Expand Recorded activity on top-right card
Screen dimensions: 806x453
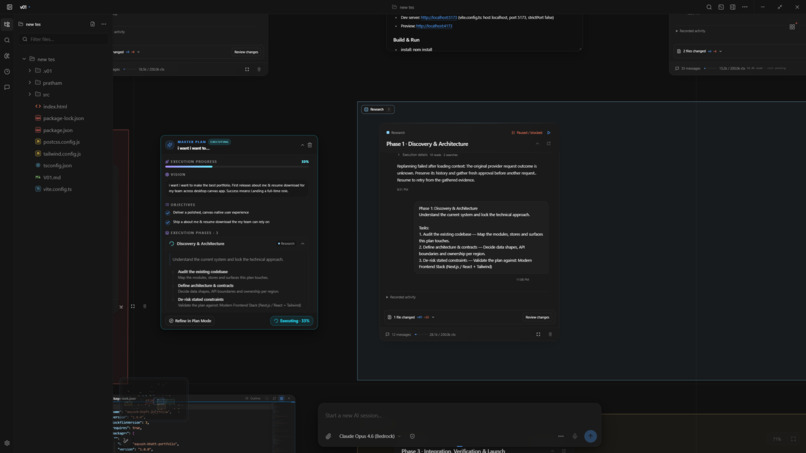tap(690, 31)
